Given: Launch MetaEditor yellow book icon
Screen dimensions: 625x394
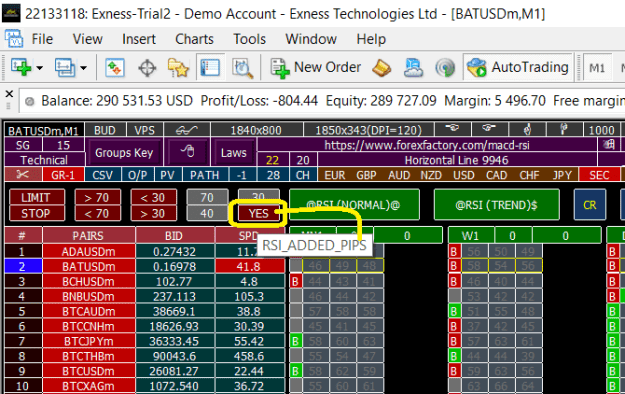Looking at the screenshot, I should click(x=381, y=68).
